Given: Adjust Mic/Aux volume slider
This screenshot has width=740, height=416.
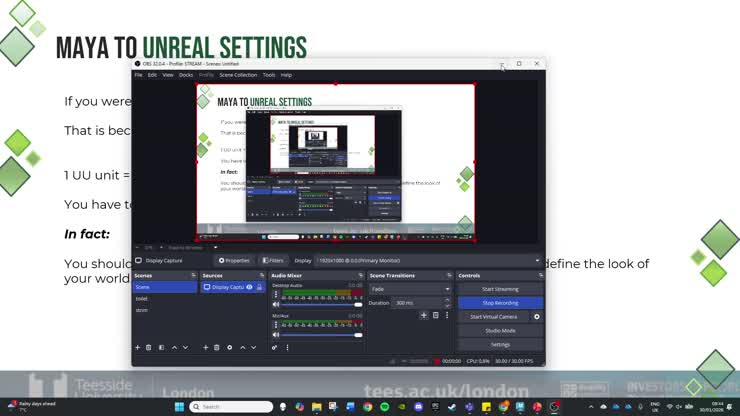Looking at the screenshot, I should pyautogui.click(x=322, y=335).
